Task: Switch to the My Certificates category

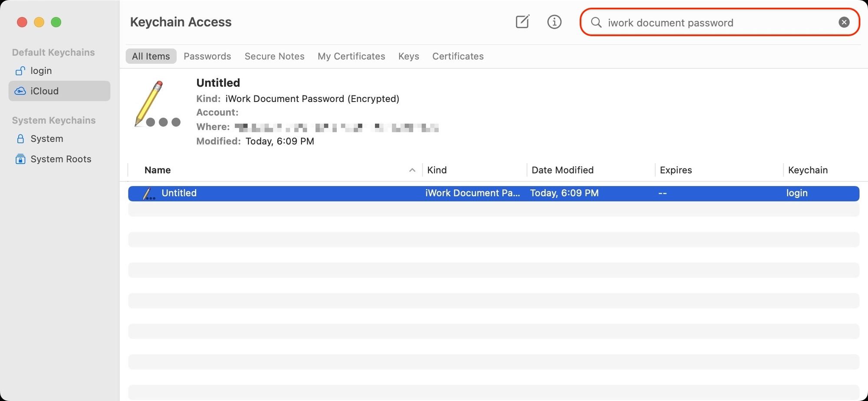Action: 351,56
